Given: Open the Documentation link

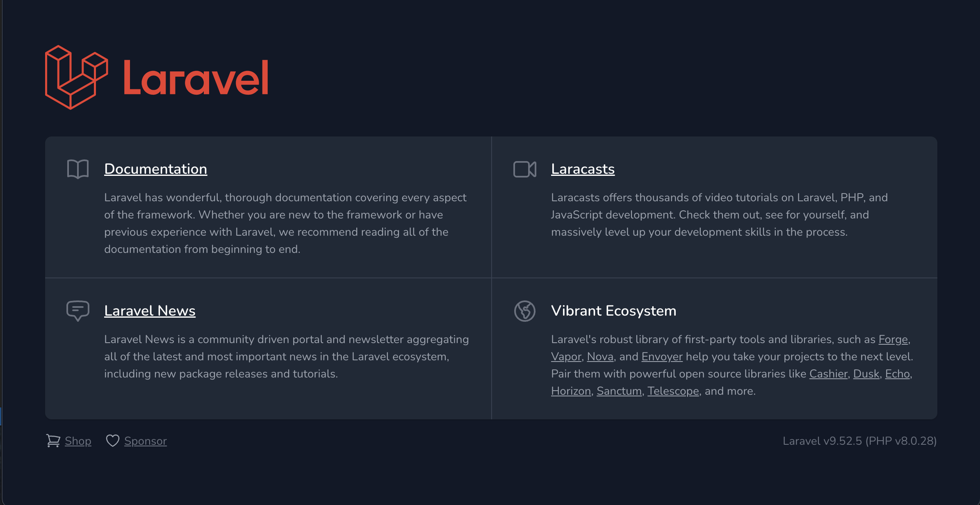Looking at the screenshot, I should click(156, 169).
